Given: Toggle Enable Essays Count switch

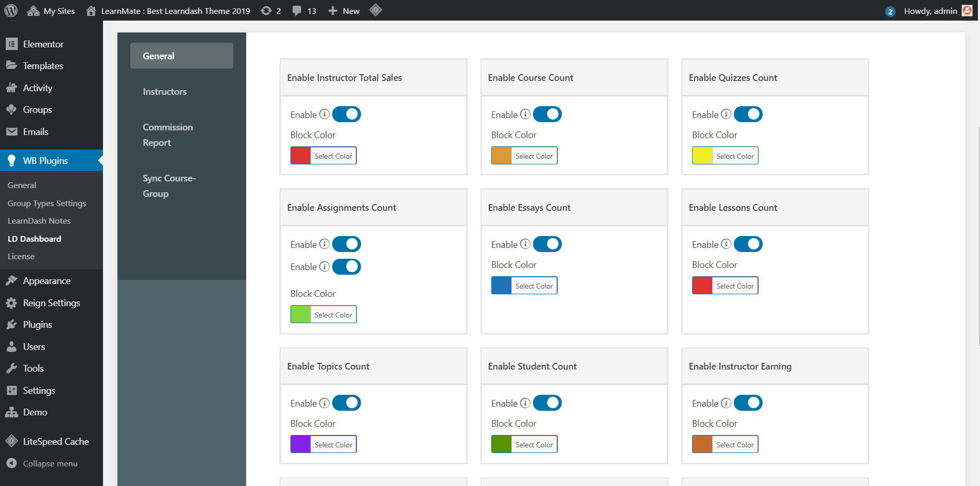Looking at the screenshot, I should click(547, 244).
